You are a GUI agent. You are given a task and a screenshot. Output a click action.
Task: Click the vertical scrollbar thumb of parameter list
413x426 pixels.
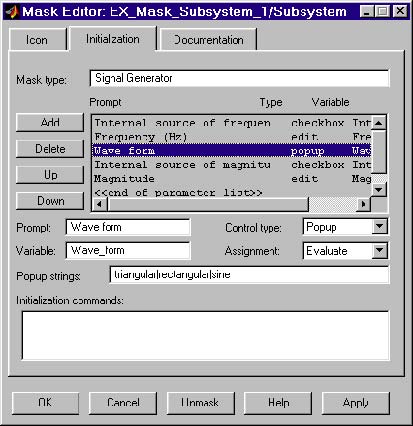[x=379, y=152]
